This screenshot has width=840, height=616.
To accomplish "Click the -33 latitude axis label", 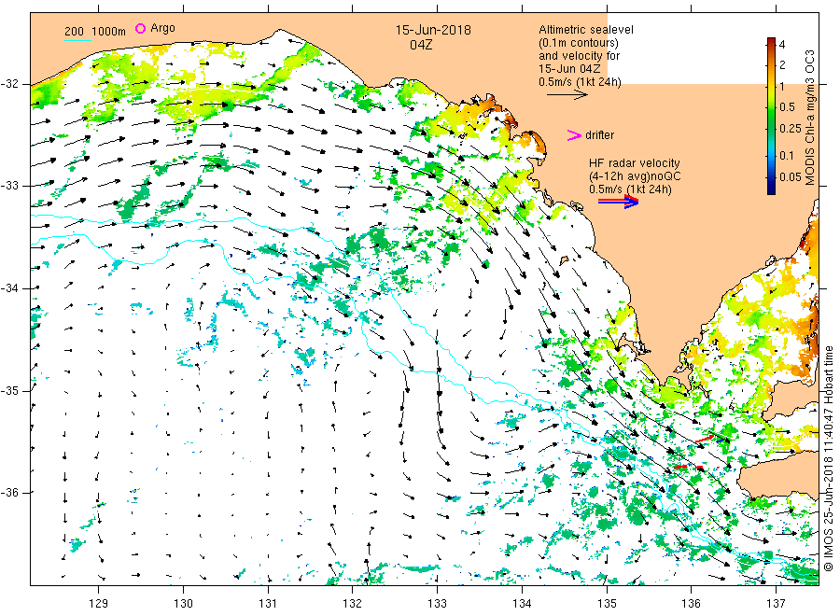I will pos(9,186).
